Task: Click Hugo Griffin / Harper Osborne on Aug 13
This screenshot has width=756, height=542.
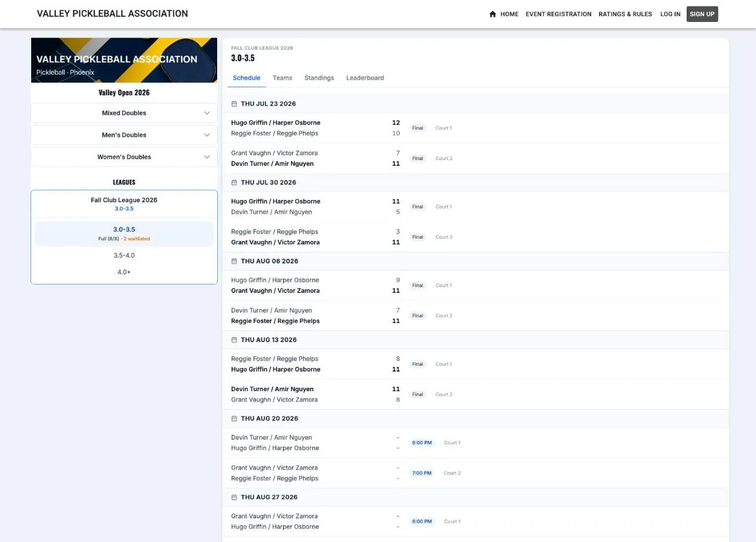Action: point(275,369)
